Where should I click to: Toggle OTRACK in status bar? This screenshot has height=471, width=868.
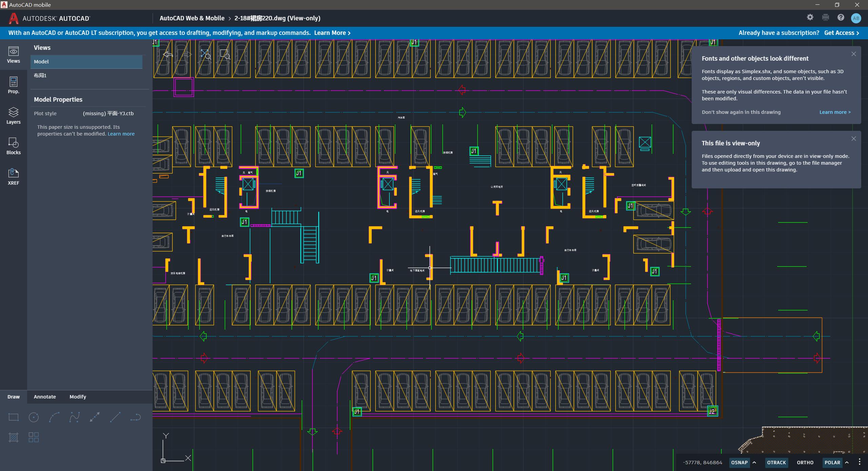pos(776,463)
